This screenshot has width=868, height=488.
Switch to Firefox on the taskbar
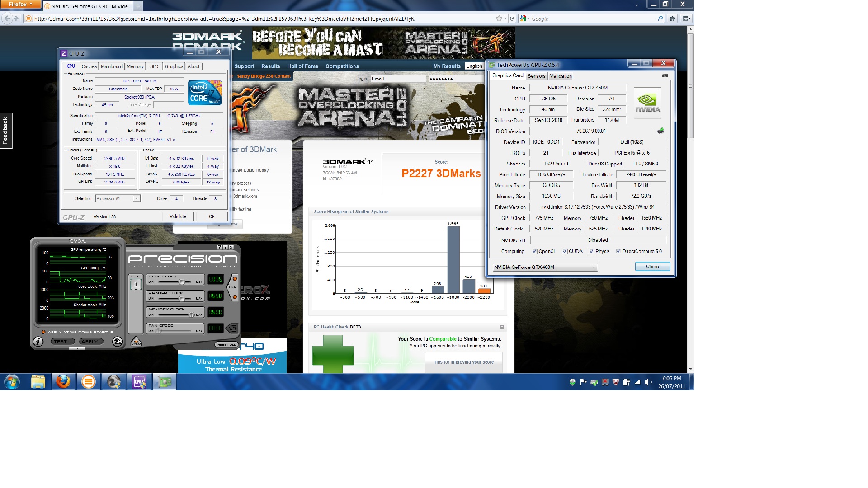click(x=63, y=382)
